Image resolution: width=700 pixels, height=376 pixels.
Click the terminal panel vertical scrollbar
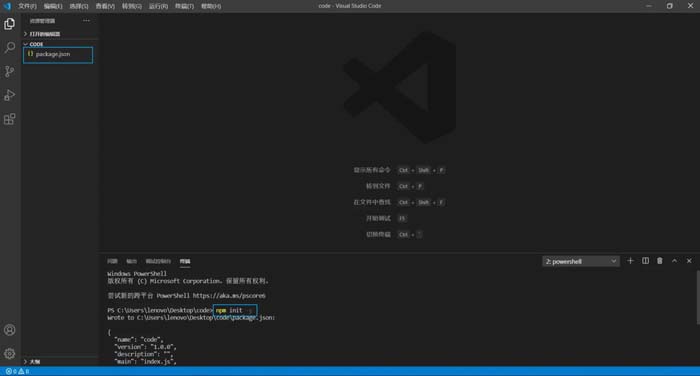[x=698, y=297]
